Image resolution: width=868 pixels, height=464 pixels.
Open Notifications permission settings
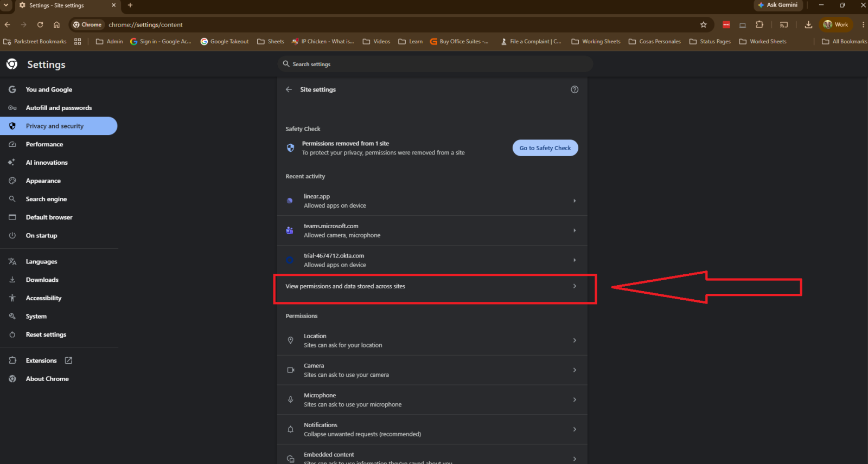[432, 429]
